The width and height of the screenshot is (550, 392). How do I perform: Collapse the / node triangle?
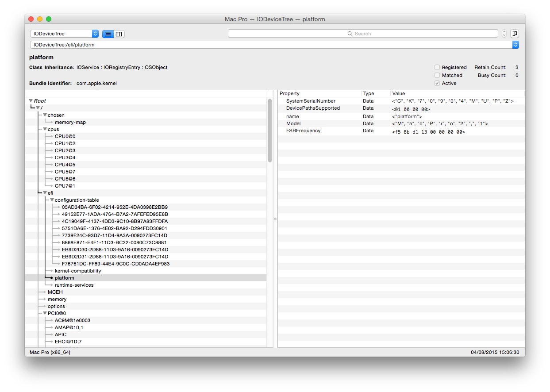pos(38,108)
